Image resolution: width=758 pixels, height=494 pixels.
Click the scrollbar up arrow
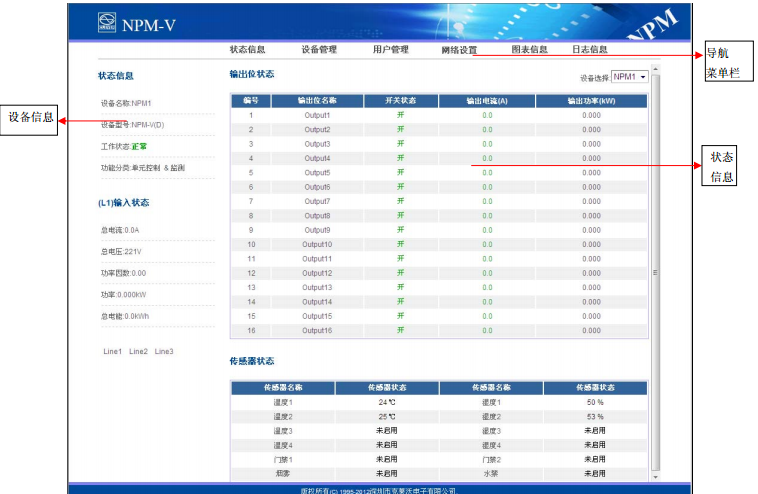(x=656, y=69)
